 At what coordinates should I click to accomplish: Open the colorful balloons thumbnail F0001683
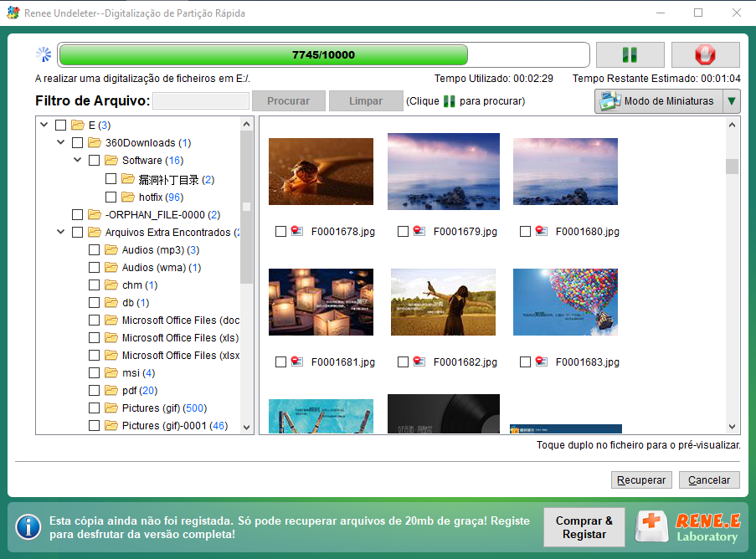pos(566,302)
